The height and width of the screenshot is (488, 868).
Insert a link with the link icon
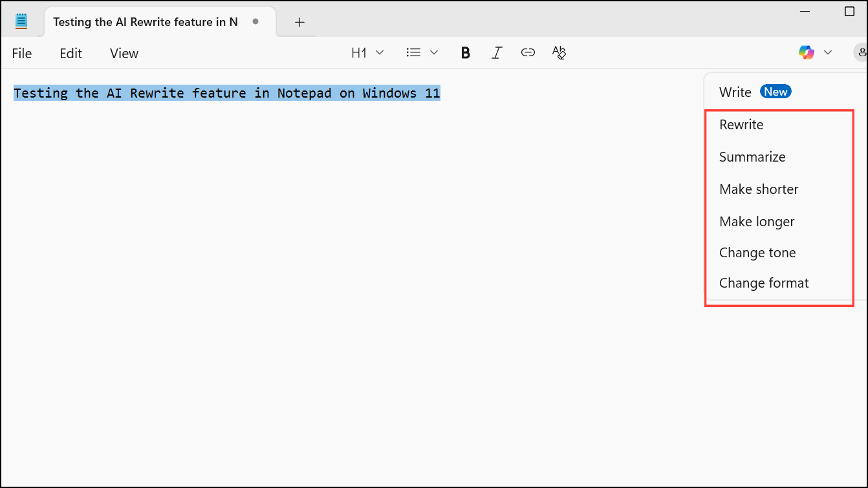pos(528,53)
